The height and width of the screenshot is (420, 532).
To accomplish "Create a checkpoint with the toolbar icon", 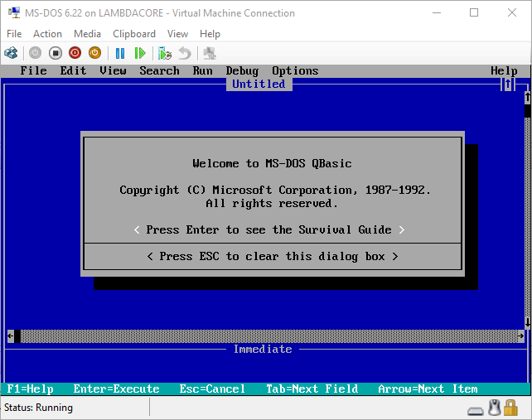I will 165,53.
